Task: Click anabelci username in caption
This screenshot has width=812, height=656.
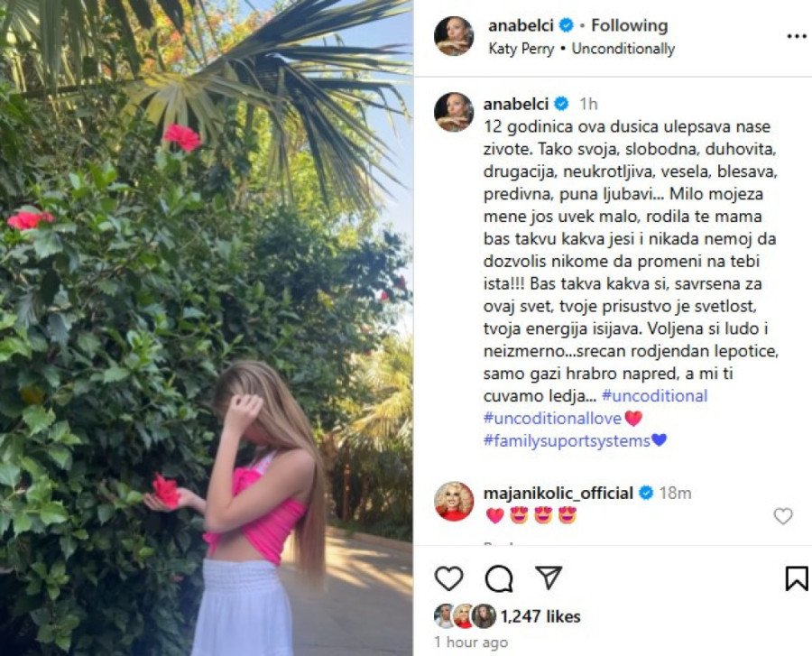Action: coord(516,104)
